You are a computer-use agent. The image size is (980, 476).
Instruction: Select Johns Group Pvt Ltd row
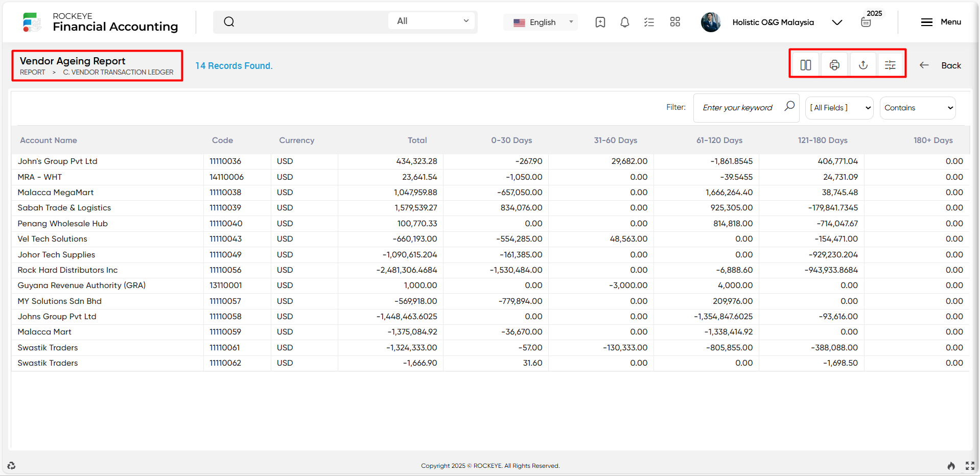point(490,317)
